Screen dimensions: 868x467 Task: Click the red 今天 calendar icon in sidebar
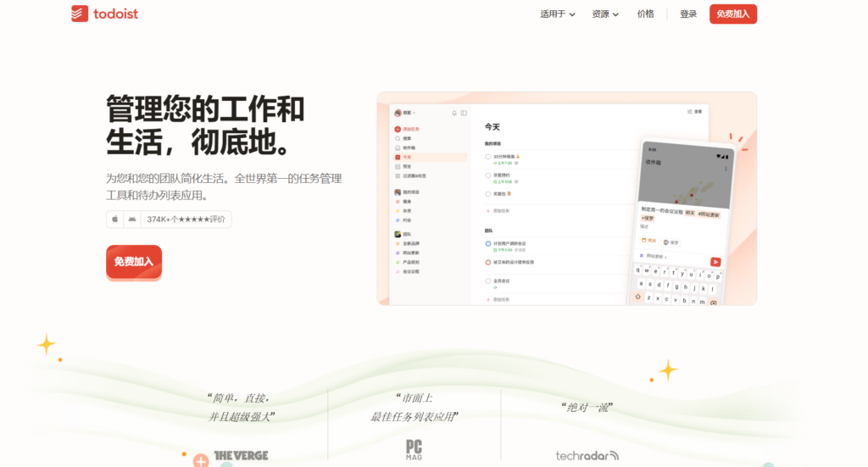click(x=398, y=157)
